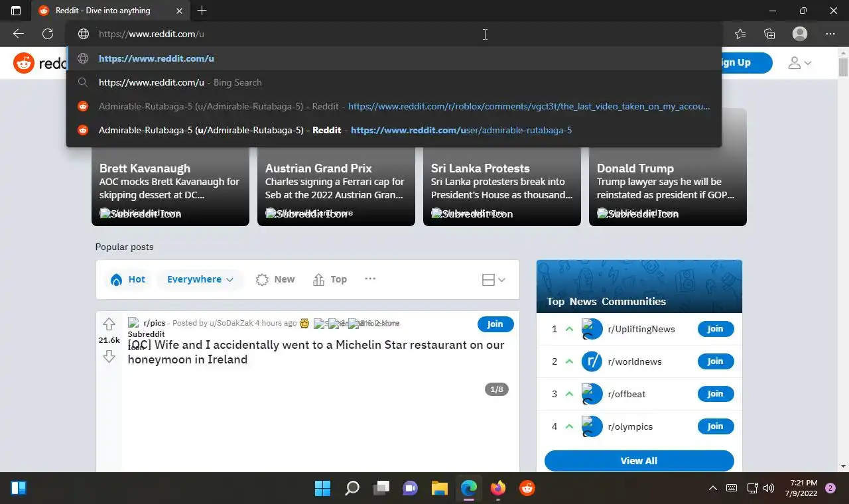Launch Firefox from the taskbar
Image resolution: width=849 pixels, height=504 pixels.
click(x=498, y=489)
